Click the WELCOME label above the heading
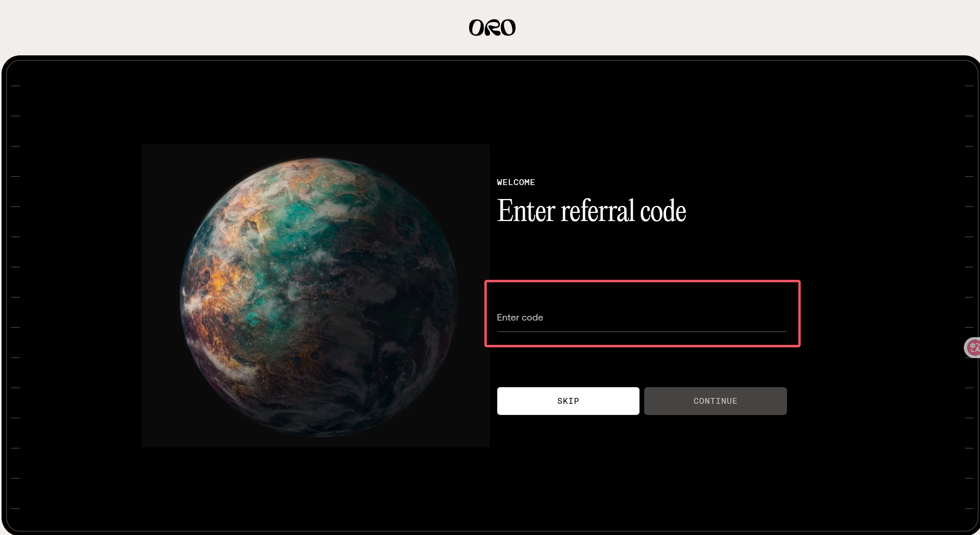Image resolution: width=980 pixels, height=535 pixels. [x=516, y=182]
